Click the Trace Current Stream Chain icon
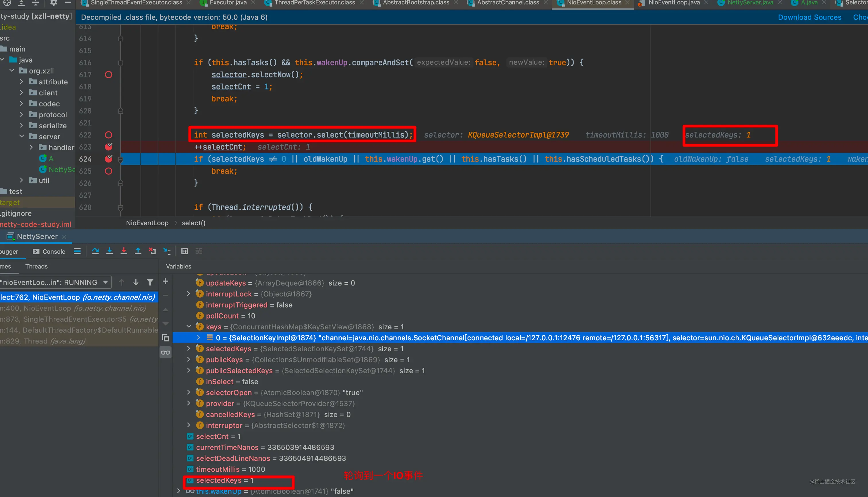Image resolution: width=868 pixels, height=497 pixels. (199, 251)
